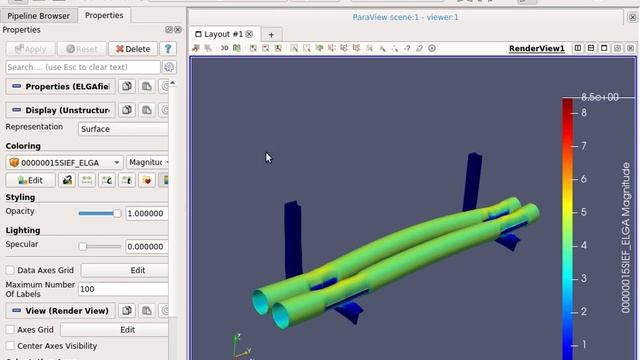Collapse the View (Render View) section
Screen dimensions: 640x360
[61, 311]
